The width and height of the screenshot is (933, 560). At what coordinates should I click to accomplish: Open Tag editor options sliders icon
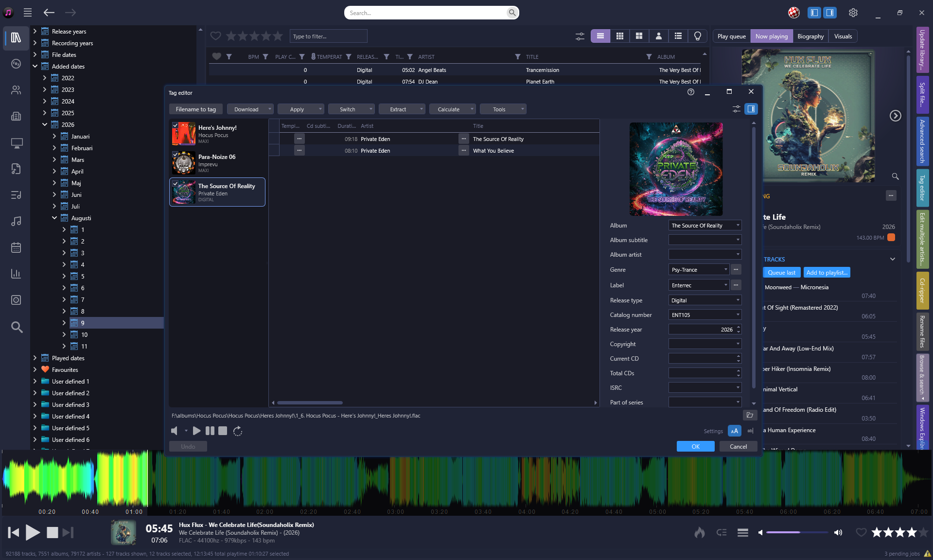tap(737, 109)
